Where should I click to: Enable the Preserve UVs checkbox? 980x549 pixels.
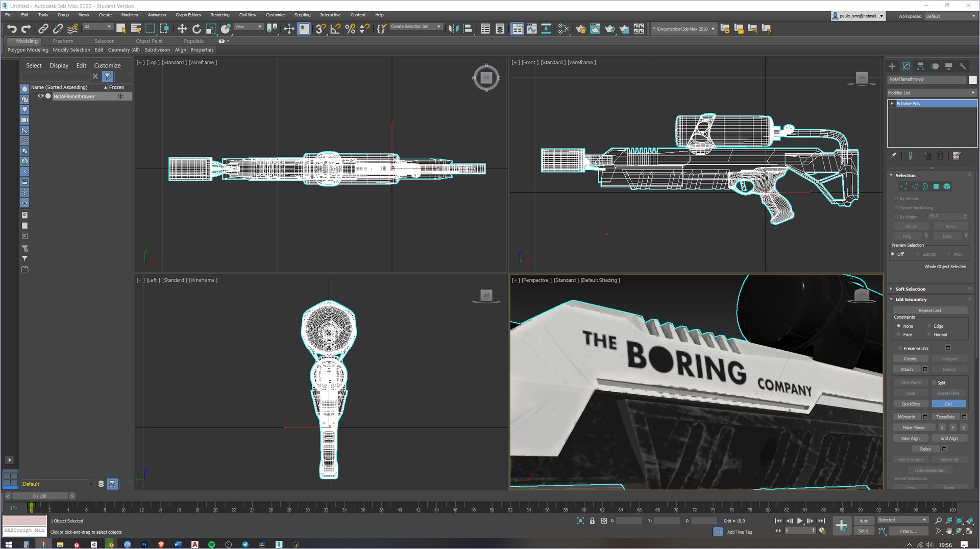click(x=900, y=348)
